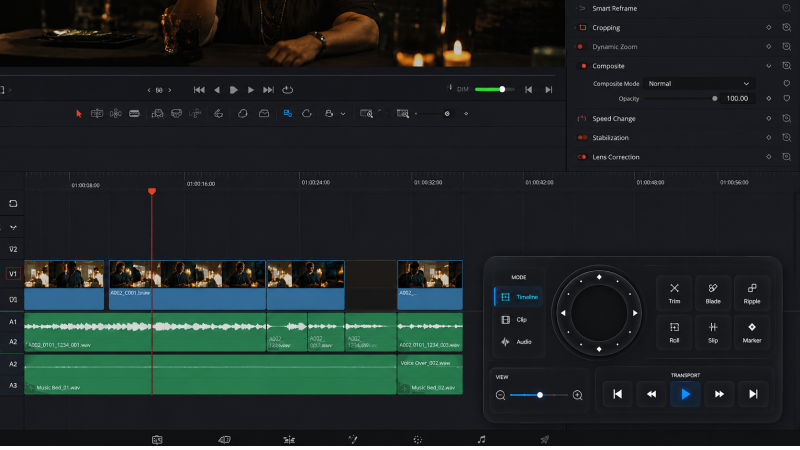Click the jog wheel bottom diamond
Viewport: 800px width, 450px height.
click(599, 349)
